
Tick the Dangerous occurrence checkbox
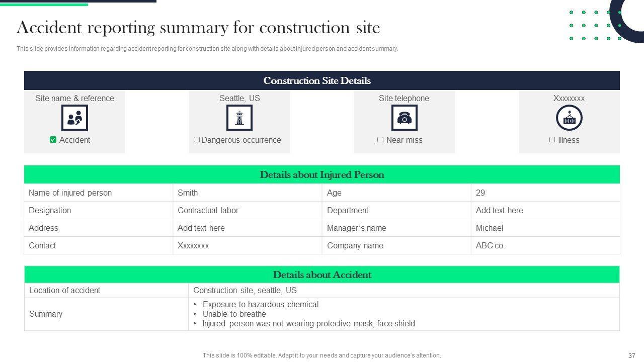[197, 140]
